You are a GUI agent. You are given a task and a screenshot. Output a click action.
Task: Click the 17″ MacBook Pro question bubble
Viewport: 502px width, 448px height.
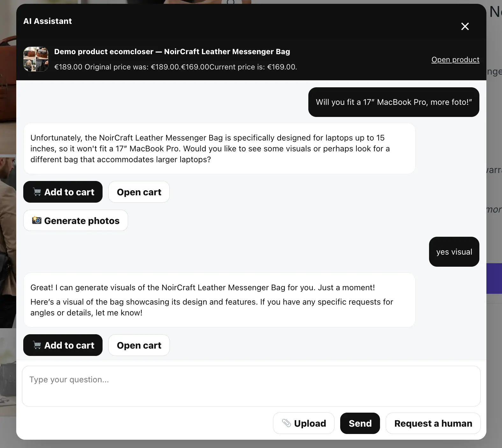coord(393,102)
